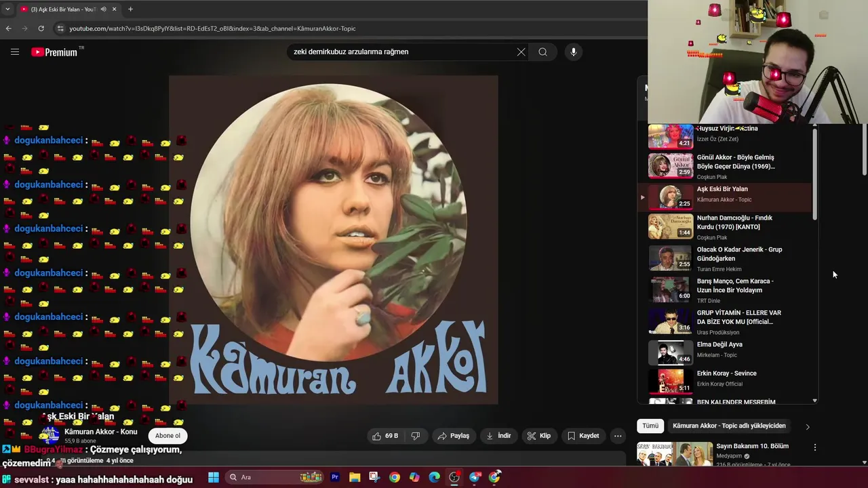Go back with the browser back arrow
The image size is (868, 488).
click(x=8, y=28)
